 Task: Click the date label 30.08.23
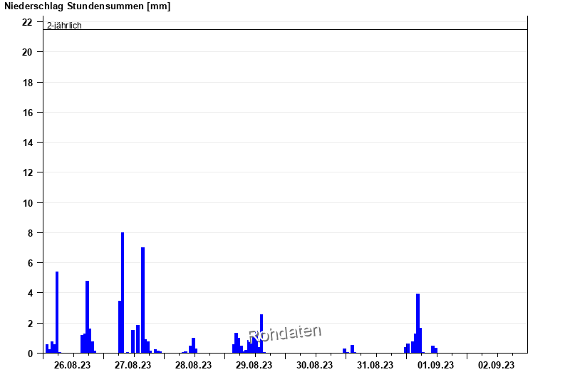point(315,366)
